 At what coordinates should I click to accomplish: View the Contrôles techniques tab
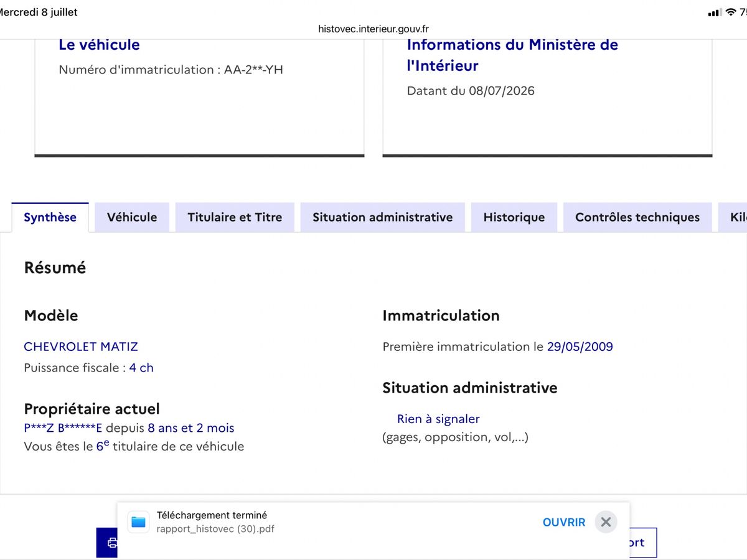click(x=637, y=217)
